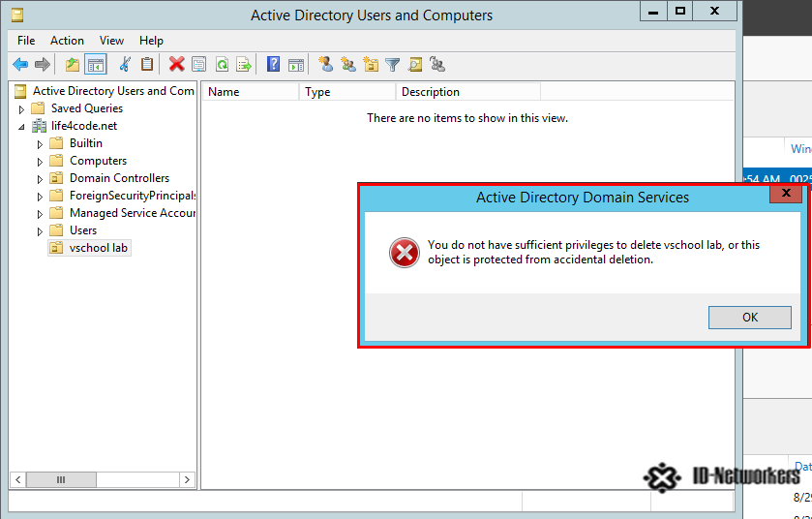Screen dimensions: 812x519
Task: Select ForeignSecurityPrincipals in the tree
Action: click(x=132, y=196)
